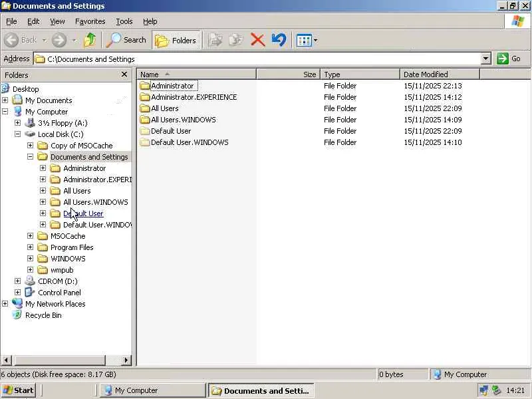Viewport: 532px width, 399px height.
Task: Open the Start menu
Action: tap(19, 390)
